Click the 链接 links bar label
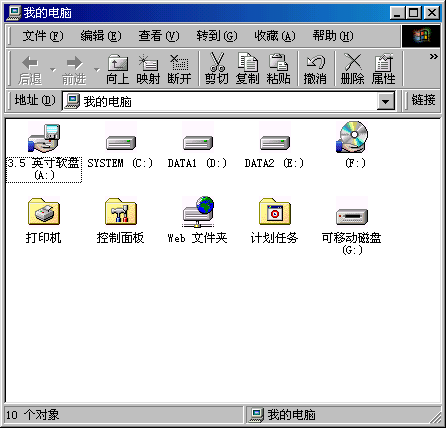The width and height of the screenshot is (446, 428). (x=423, y=100)
